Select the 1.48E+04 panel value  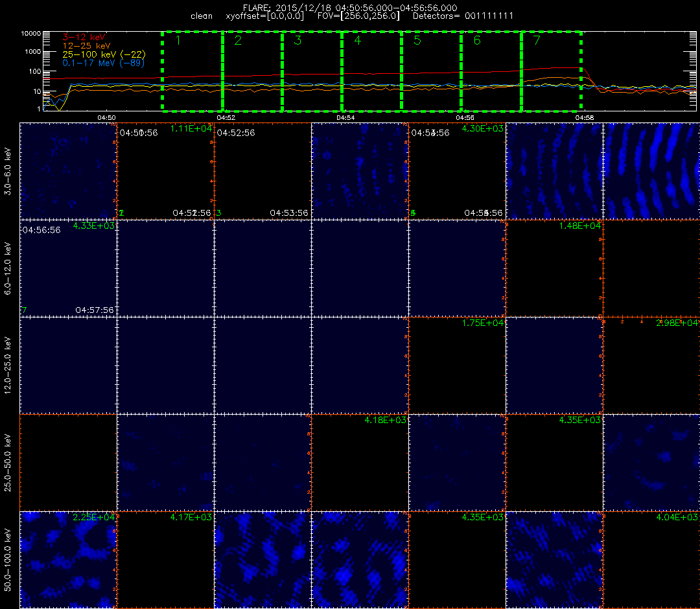(x=580, y=225)
